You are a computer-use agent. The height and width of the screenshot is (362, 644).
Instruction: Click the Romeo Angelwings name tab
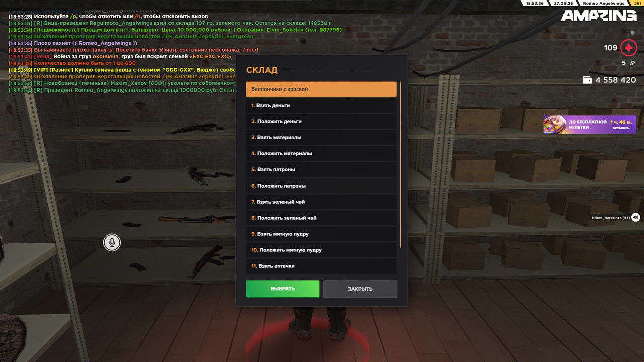pyautogui.click(x=603, y=3)
